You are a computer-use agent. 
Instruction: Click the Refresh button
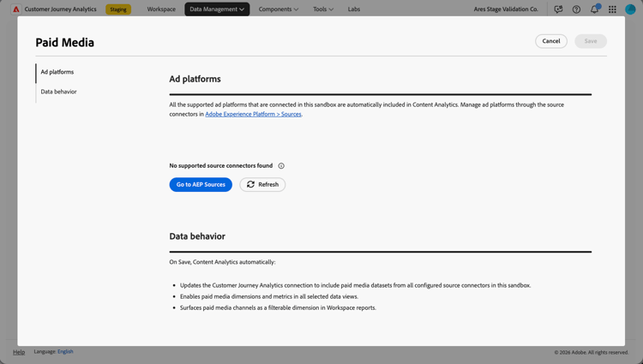coord(262,185)
